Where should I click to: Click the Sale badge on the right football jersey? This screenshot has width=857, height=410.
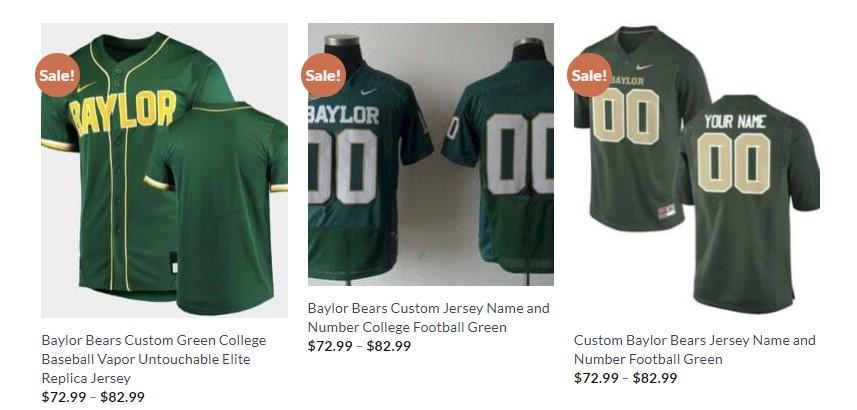coord(589,75)
